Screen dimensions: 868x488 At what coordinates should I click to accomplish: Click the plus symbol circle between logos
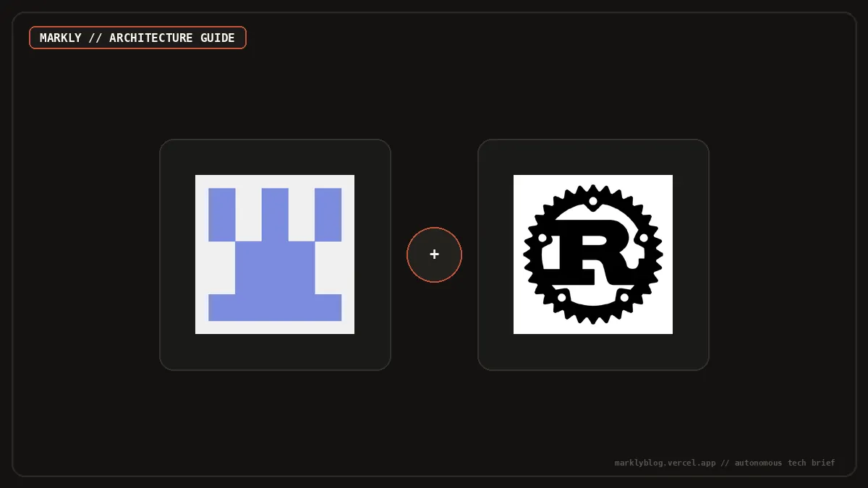tap(434, 254)
